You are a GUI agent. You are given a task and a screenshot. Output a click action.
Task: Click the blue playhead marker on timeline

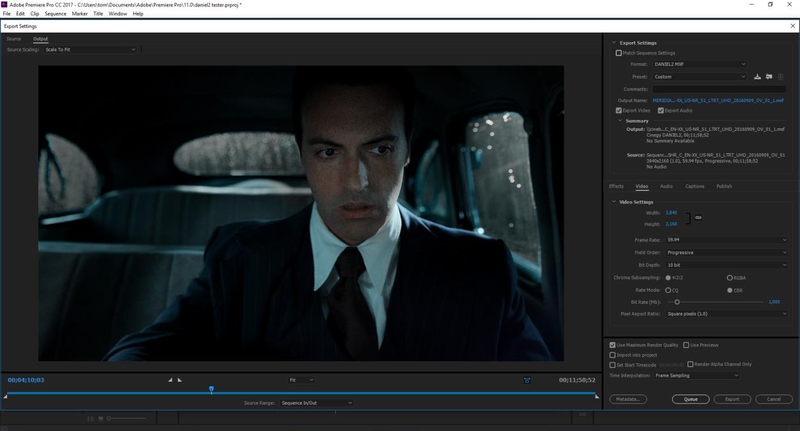click(x=211, y=390)
